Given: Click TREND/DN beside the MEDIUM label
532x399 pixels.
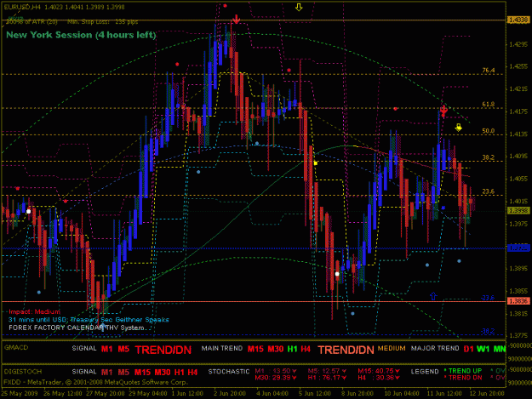Looking at the screenshot, I should (x=346, y=350).
